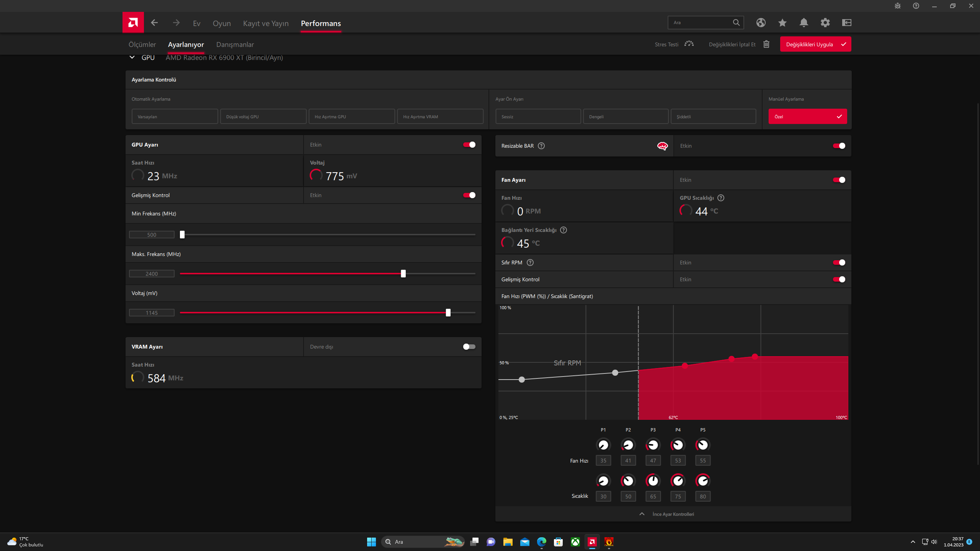Click the highest fan curve point
Viewport: 980px width, 551px height.
point(755,357)
